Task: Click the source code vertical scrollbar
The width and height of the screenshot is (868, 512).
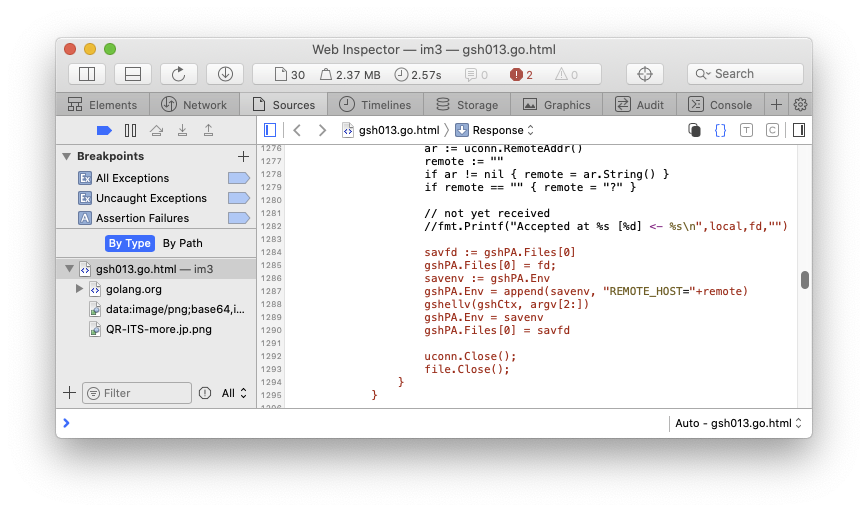Action: point(805,280)
